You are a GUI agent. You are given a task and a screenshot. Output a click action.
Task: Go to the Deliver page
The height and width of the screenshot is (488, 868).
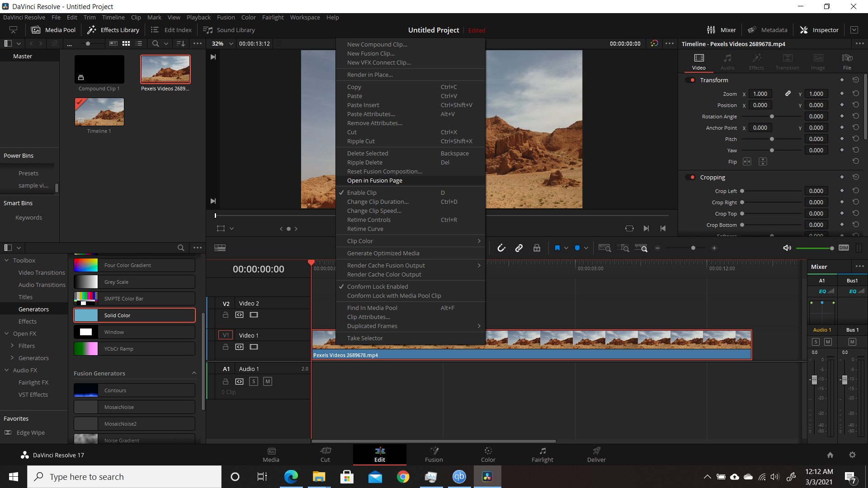pyautogui.click(x=596, y=455)
